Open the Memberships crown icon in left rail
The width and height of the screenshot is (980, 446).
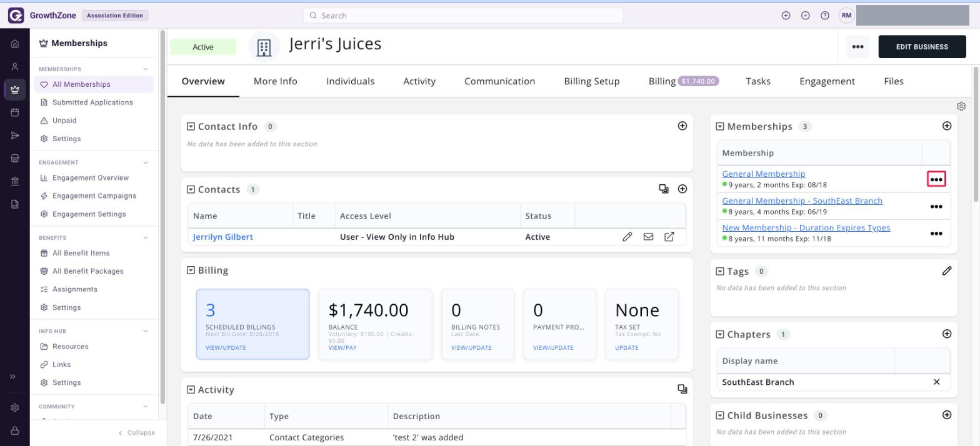click(15, 89)
